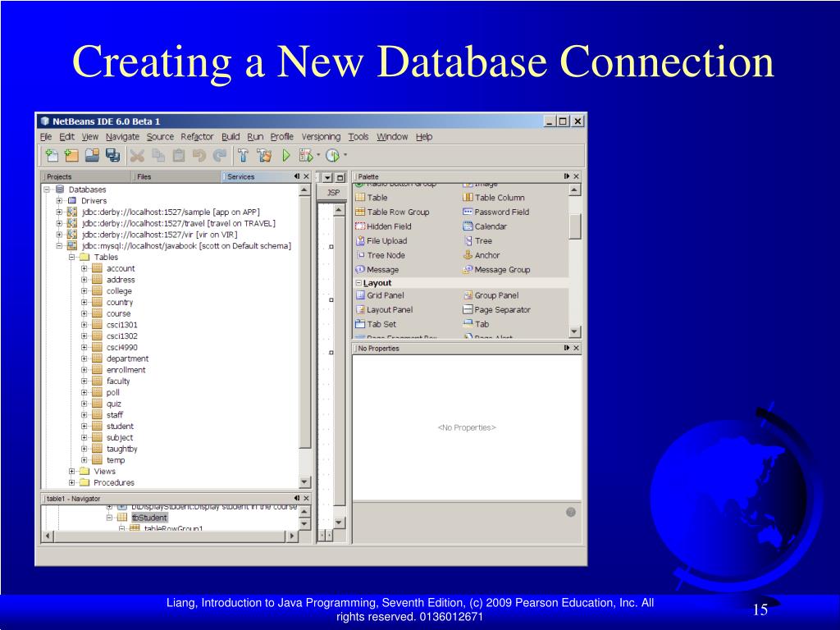Open the Profile Main Project dropdown arrow

click(x=345, y=155)
